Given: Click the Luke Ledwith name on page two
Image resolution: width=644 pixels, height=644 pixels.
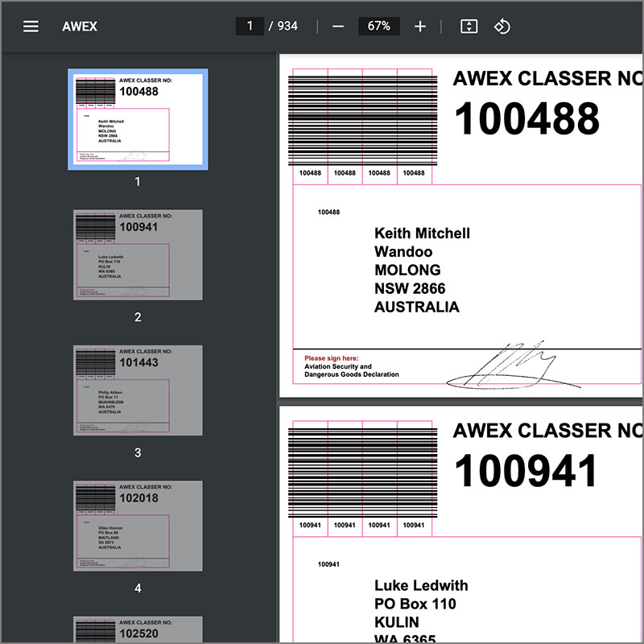Looking at the screenshot, I should (420, 585).
